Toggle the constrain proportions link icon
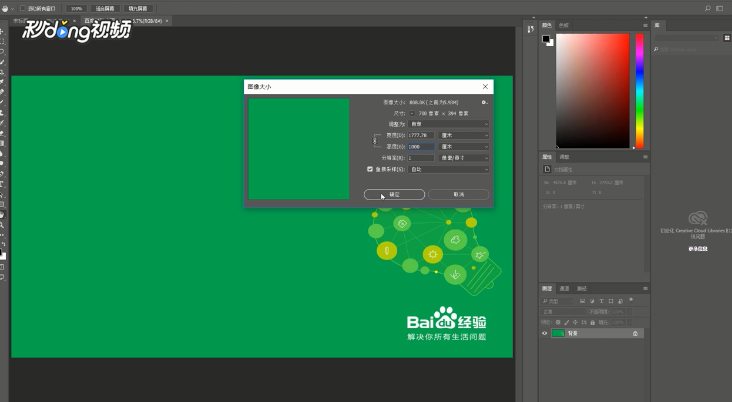 tap(374, 141)
